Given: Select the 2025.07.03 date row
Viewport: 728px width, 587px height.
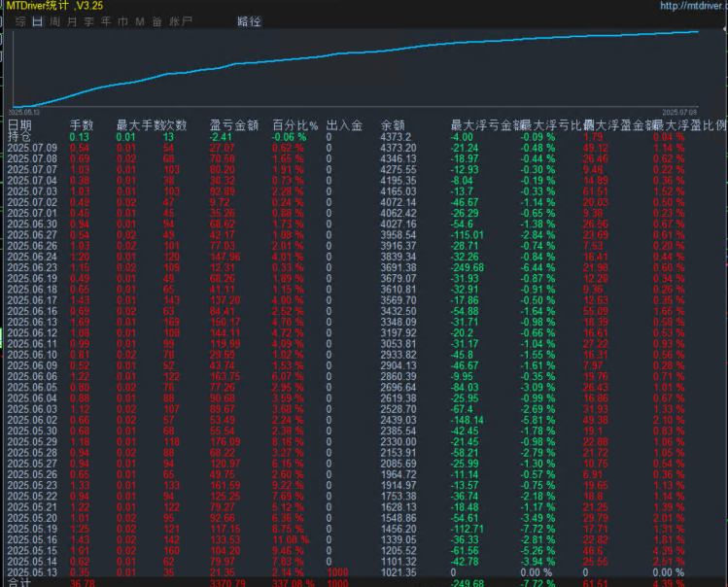Looking at the screenshot, I should pyautogui.click(x=32, y=191).
